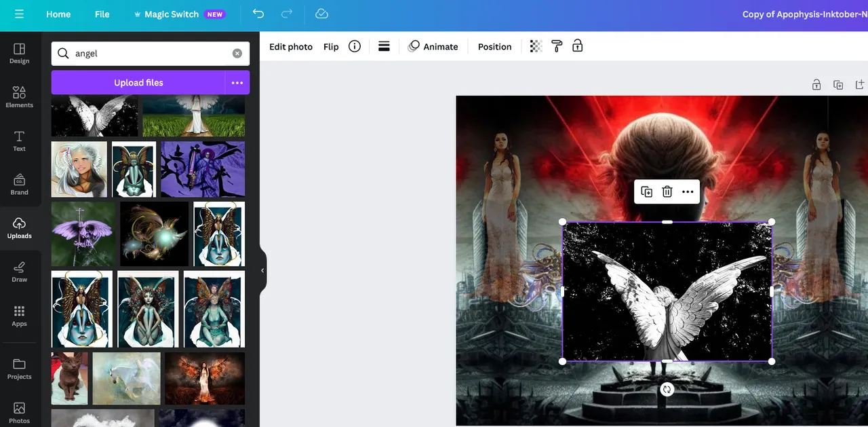The image size is (868, 427).
Task: Select the gray cat thumbnail
Action: 69,378
